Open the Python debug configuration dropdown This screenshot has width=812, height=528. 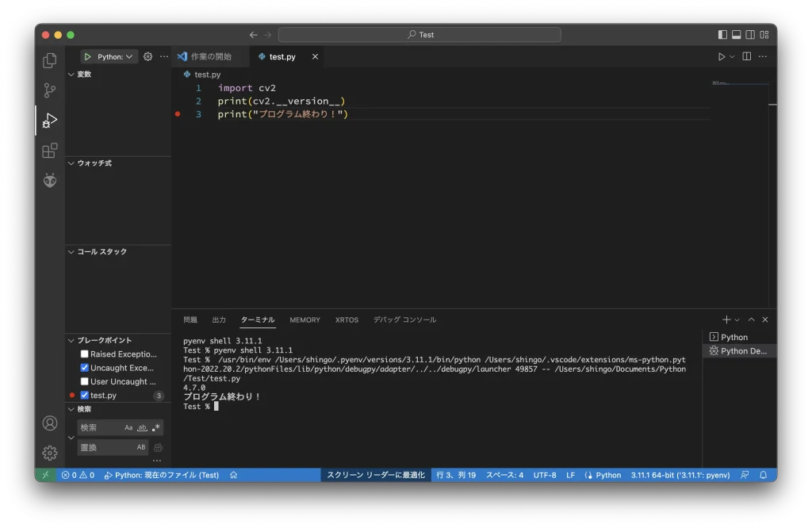click(x=116, y=57)
